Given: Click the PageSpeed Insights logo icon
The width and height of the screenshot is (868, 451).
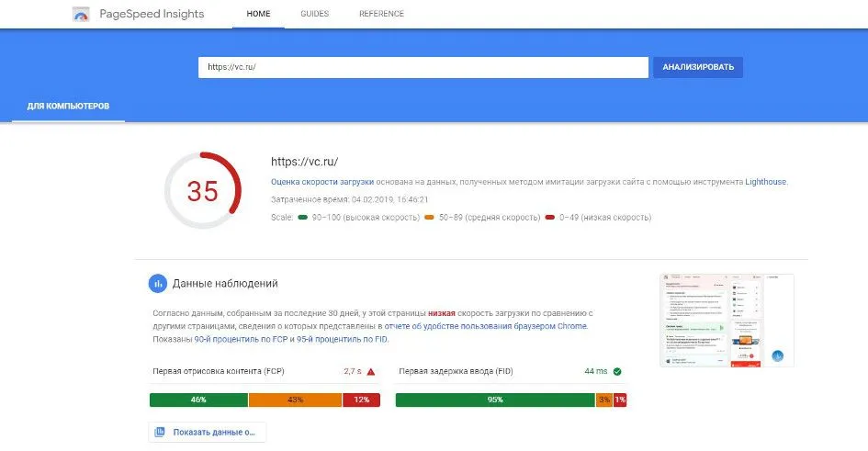Looking at the screenshot, I should (x=81, y=14).
